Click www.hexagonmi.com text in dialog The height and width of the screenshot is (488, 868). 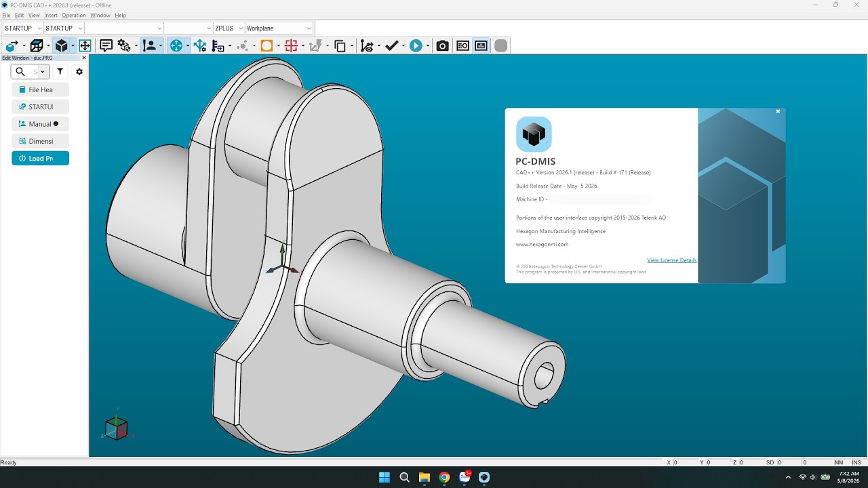[542, 244]
